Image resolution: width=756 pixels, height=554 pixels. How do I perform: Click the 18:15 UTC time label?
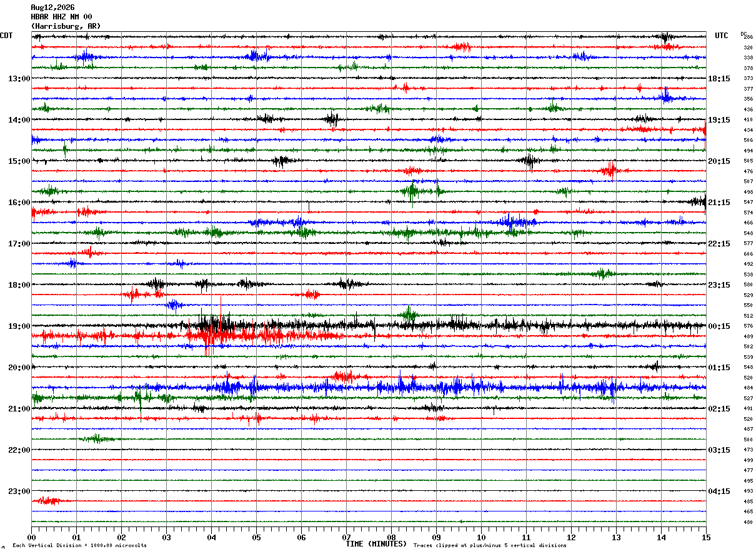[x=719, y=79]
